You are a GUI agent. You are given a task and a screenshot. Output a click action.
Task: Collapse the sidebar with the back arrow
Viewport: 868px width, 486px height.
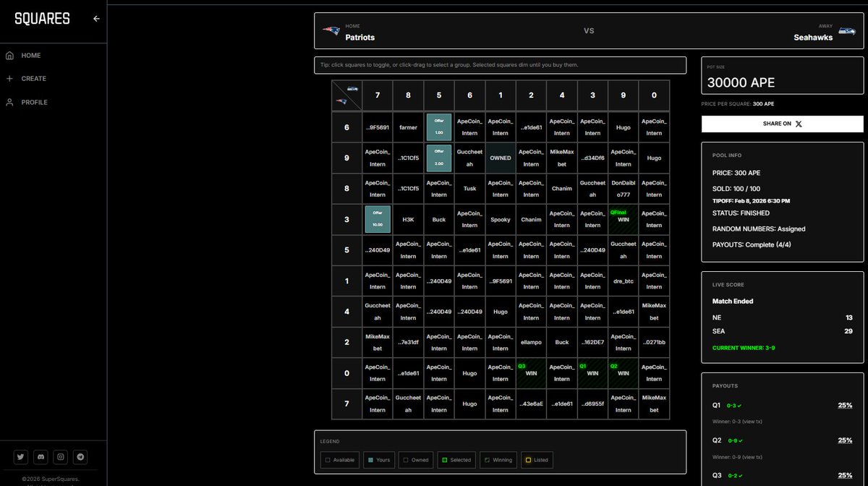click(96, 19)
